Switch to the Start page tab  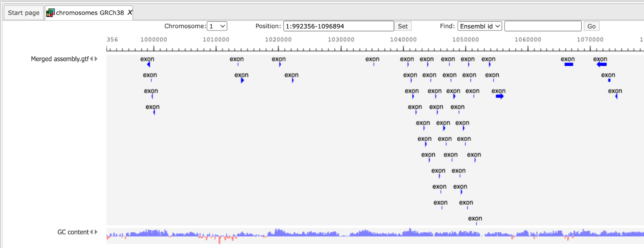[23, 13]
